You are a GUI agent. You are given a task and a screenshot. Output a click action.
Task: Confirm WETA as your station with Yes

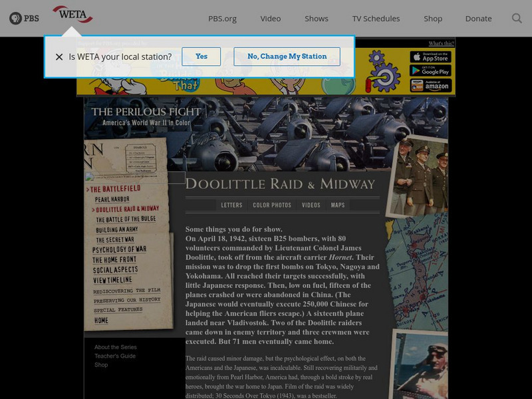point(201,57)
